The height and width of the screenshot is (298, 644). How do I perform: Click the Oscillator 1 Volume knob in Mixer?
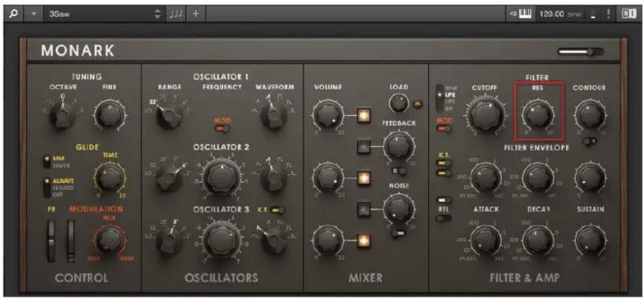tap(327, 116)
